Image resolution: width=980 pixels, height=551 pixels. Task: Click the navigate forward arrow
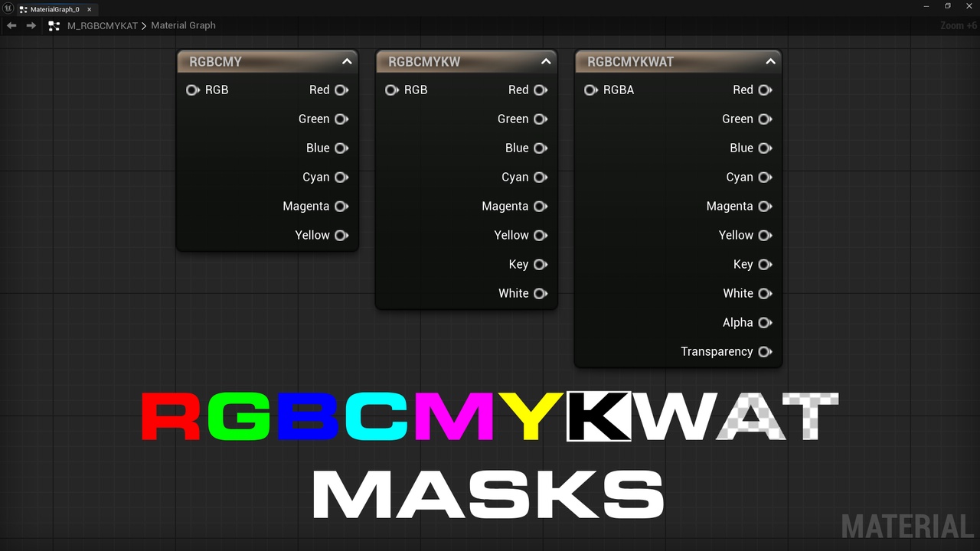[31, 25]
